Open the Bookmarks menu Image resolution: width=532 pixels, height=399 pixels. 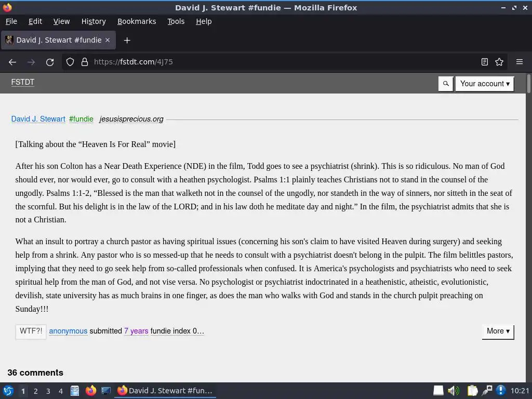click(x=137, y=21)
